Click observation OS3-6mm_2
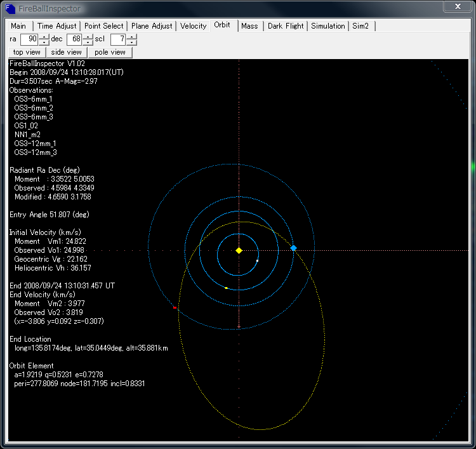Screen dimensions: 476x449 pyautogui.click(x=34, y=108)
